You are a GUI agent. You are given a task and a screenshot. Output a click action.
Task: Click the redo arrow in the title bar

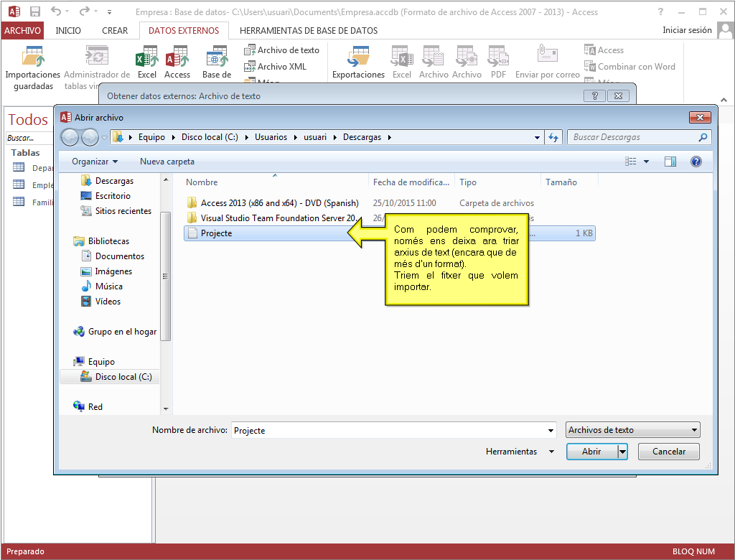tap(84, 11)
